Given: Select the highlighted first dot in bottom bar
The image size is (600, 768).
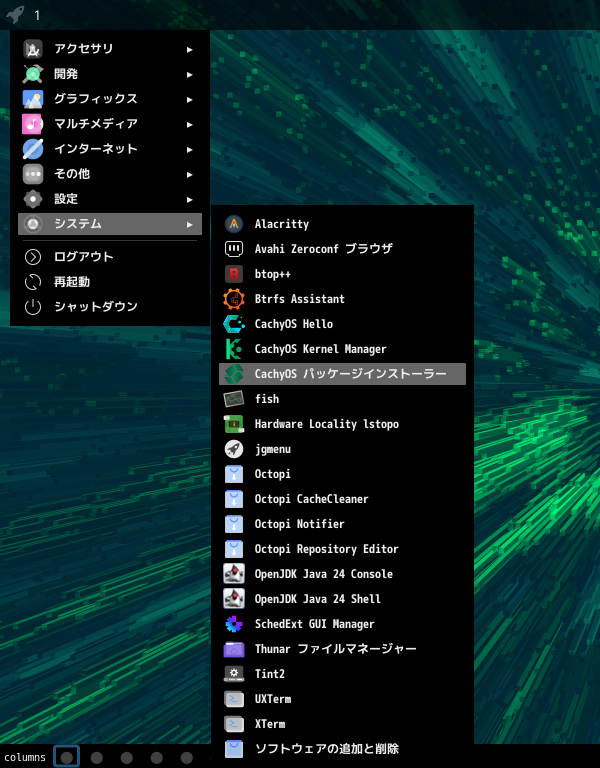Looking at the screenshot, I should point(67,757).
